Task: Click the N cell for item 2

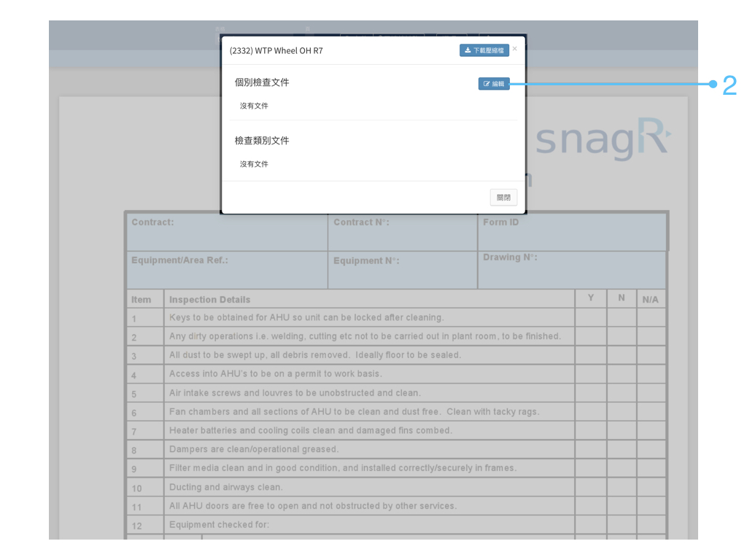Action: coord(622,336)
